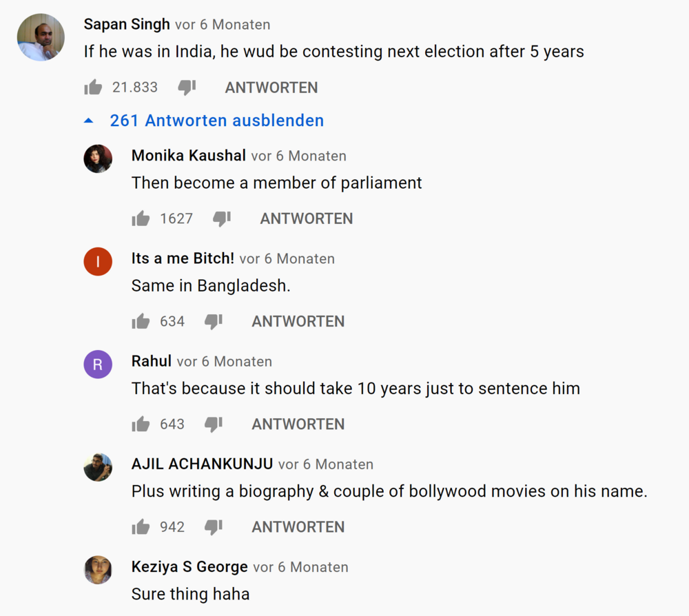The width and height of the screenshot is (689, 616).
Task: Give Rahul's reply a thumbs up
Action: 140,423
